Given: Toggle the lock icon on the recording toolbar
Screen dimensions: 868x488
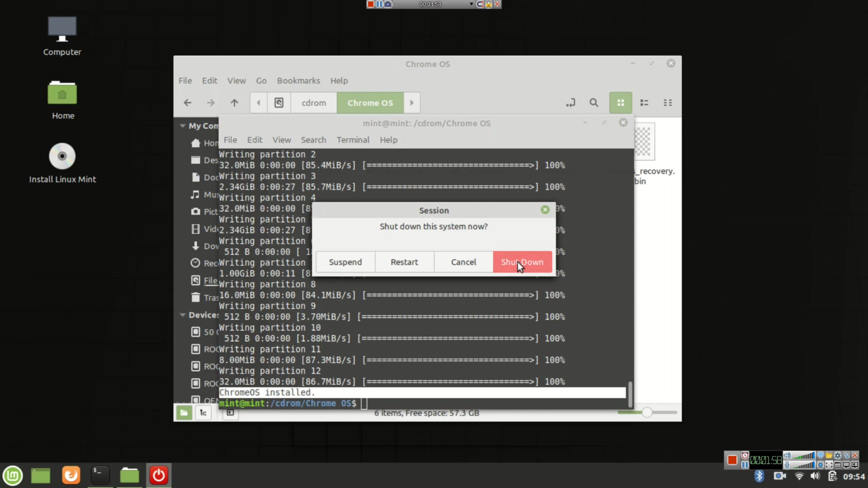Looking at the screenshot, I should 489,4.
